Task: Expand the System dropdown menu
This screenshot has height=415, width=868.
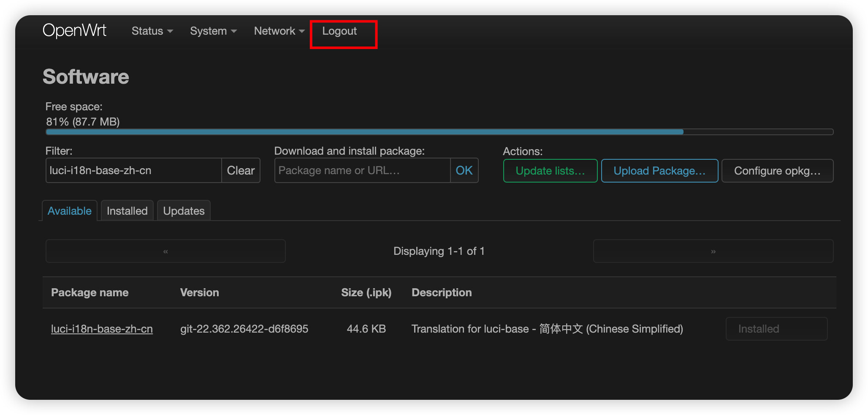Action: pyautogui.click(x=213, y=31)
